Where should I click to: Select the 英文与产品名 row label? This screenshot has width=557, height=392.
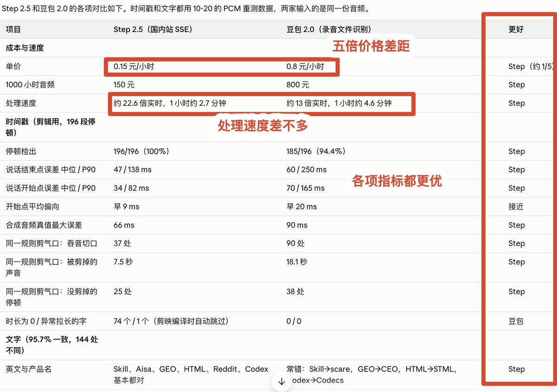[29, 369]
